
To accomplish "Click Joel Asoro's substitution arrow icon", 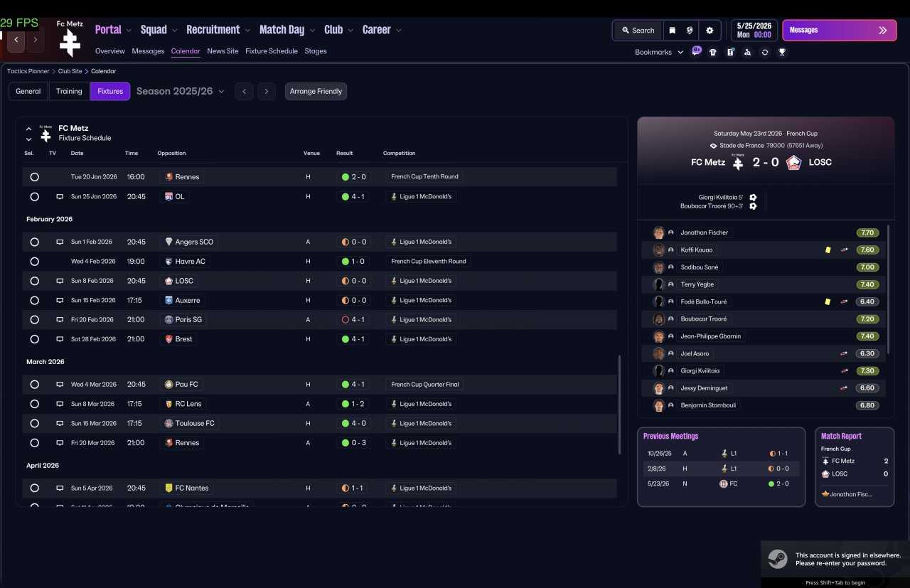I will click(x=844, y=353).
